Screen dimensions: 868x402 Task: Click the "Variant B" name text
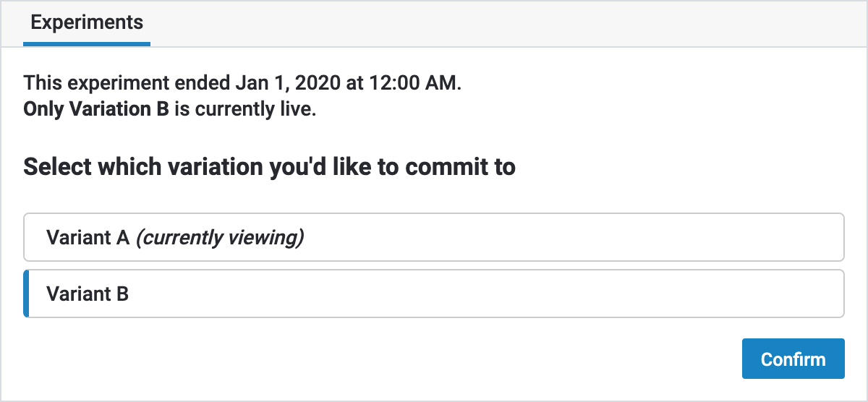click(88, 294)
